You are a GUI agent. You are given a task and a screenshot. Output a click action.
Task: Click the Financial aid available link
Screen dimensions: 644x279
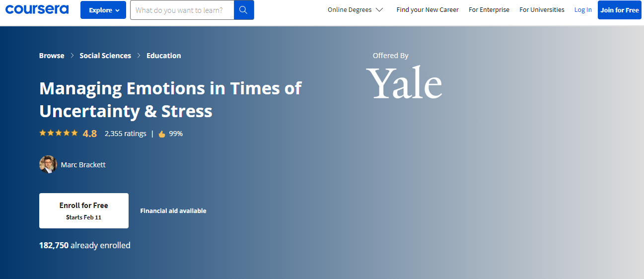[x=173, y=211]
